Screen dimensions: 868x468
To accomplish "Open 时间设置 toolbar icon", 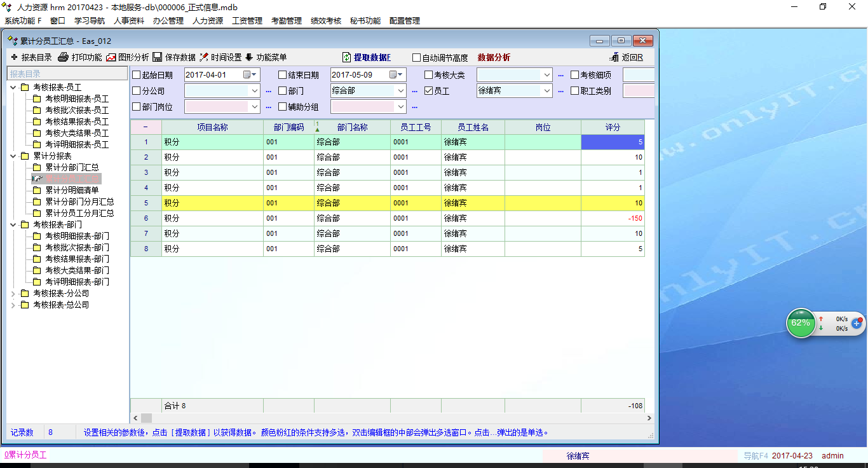I will 204,57.
